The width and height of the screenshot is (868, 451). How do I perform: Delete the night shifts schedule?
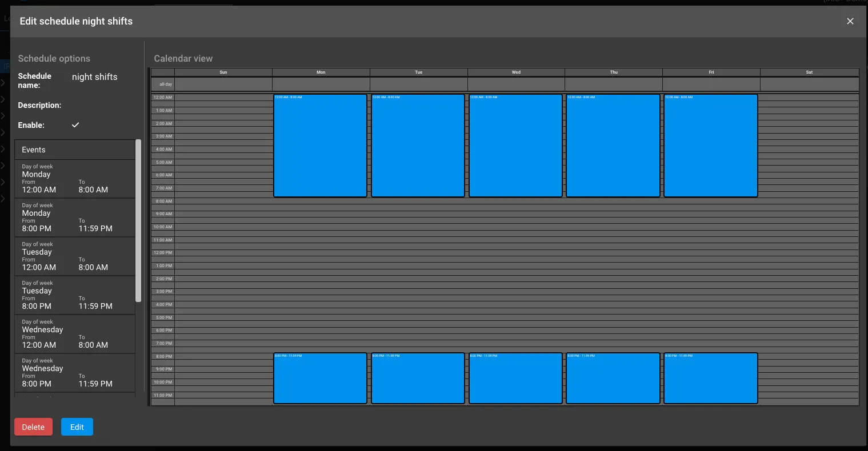tap(33, 427)
